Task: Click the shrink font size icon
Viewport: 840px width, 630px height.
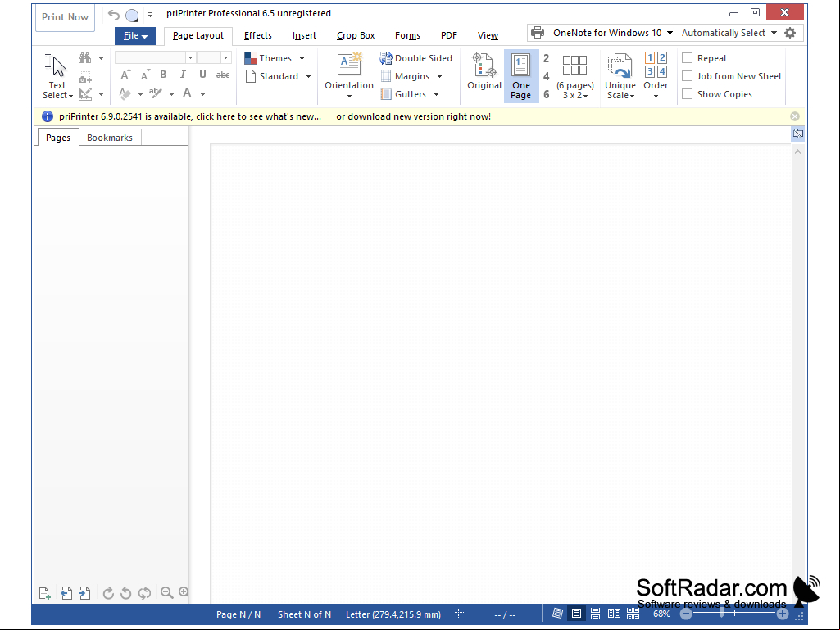Action: (144, 75)
